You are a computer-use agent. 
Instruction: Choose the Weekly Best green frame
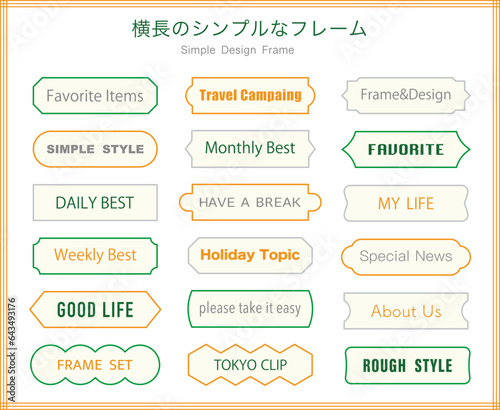tap(95, 256)
